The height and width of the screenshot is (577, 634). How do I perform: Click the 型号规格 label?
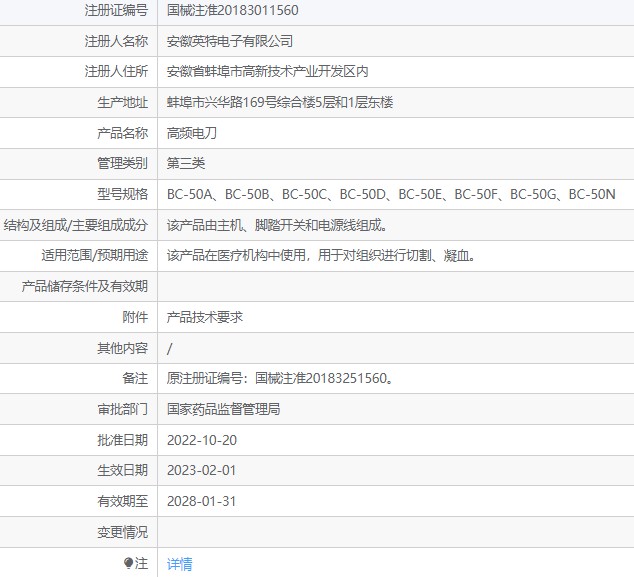click(123, 194)
